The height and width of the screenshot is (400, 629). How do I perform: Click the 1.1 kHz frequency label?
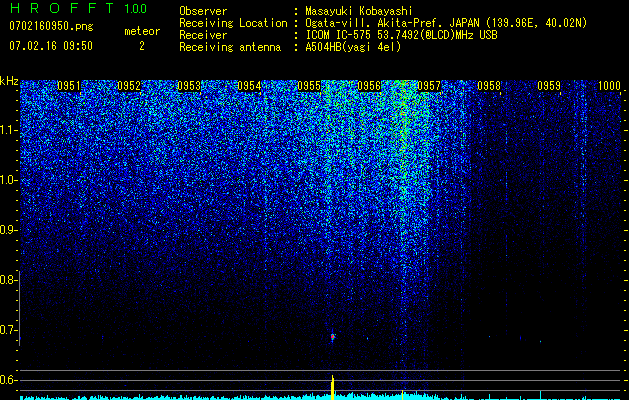pyautogui.click(x=7, y=130)
